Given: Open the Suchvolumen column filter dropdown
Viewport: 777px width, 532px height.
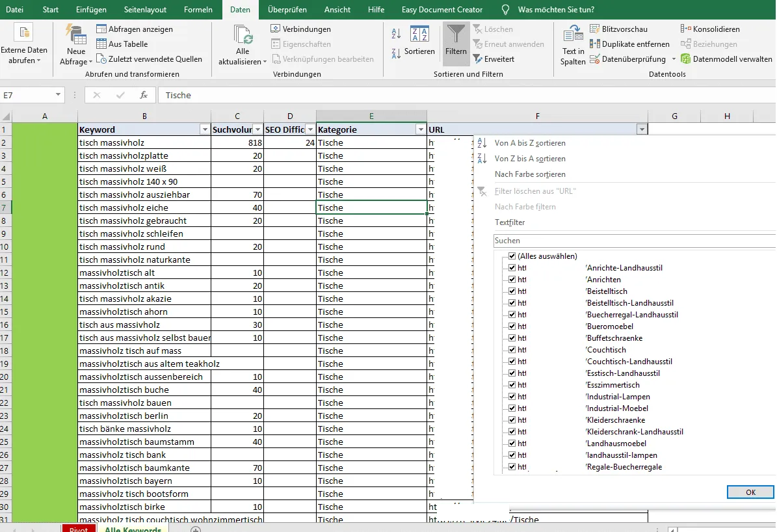Looking at the screenshot, I should coord(257,129).
